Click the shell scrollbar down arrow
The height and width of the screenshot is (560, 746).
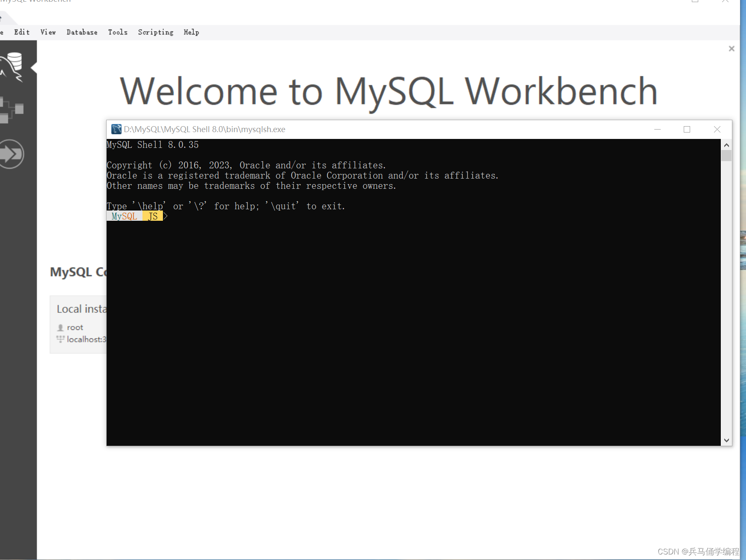[x=726, y=440]
